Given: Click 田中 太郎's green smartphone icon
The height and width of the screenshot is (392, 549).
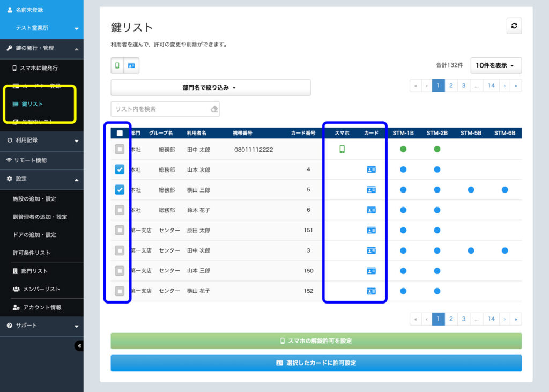Looking at the screenshot, I should pos(342,149).
